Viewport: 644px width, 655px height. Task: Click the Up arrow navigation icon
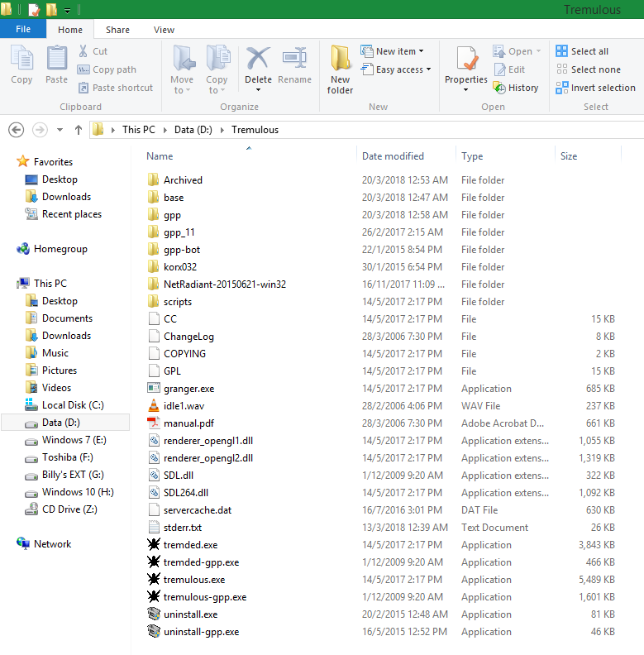click(79, 130)
